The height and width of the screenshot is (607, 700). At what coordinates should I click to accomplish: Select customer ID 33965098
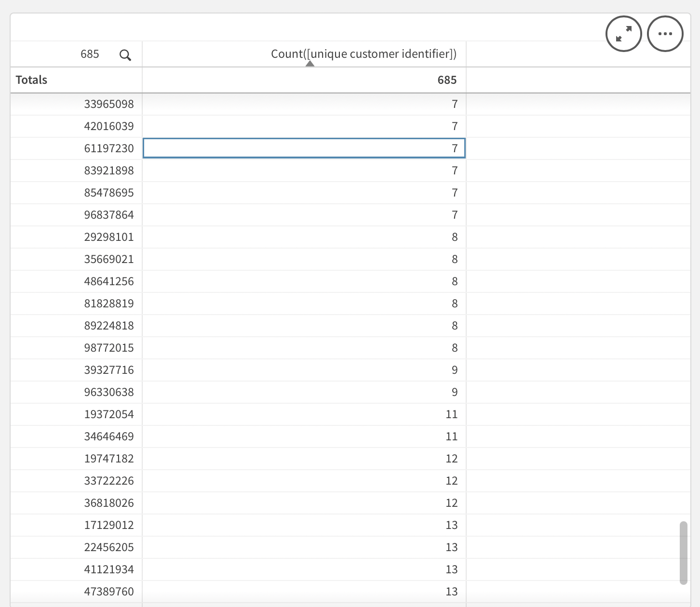coord(109,104)
